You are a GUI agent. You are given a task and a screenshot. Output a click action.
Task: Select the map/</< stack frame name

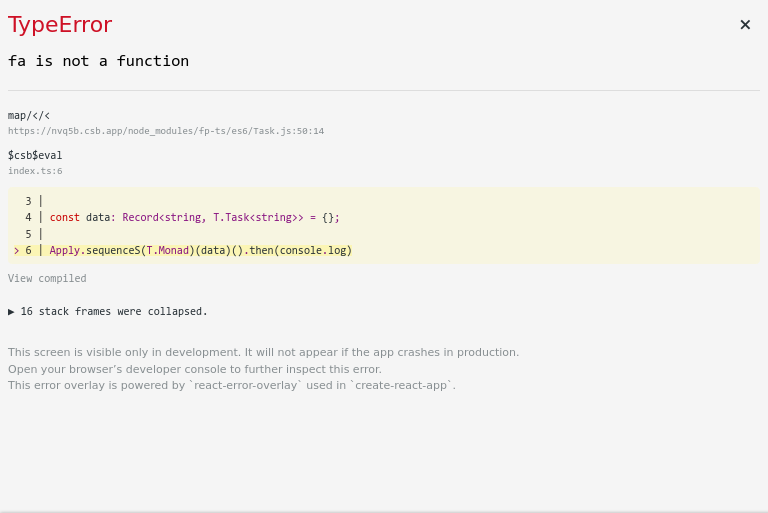pos(29,116)
